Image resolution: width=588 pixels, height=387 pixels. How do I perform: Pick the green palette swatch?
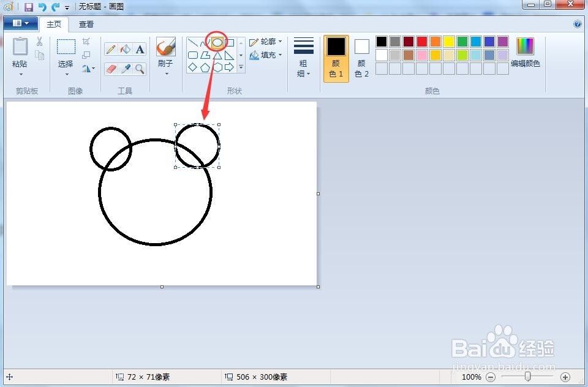(x=462, y=42)
